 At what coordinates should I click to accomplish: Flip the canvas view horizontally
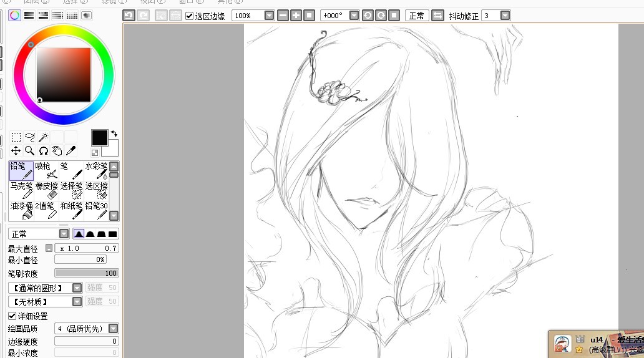point(438,16)
